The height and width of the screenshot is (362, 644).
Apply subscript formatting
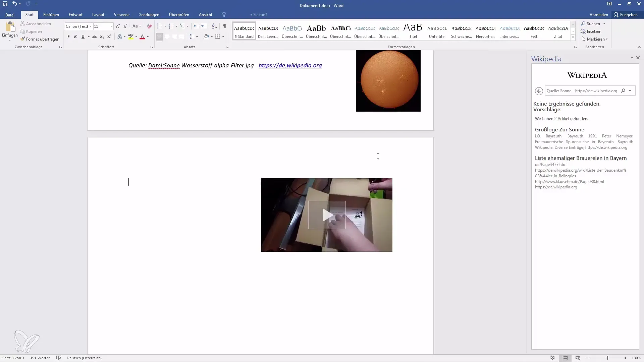(102, 37)
